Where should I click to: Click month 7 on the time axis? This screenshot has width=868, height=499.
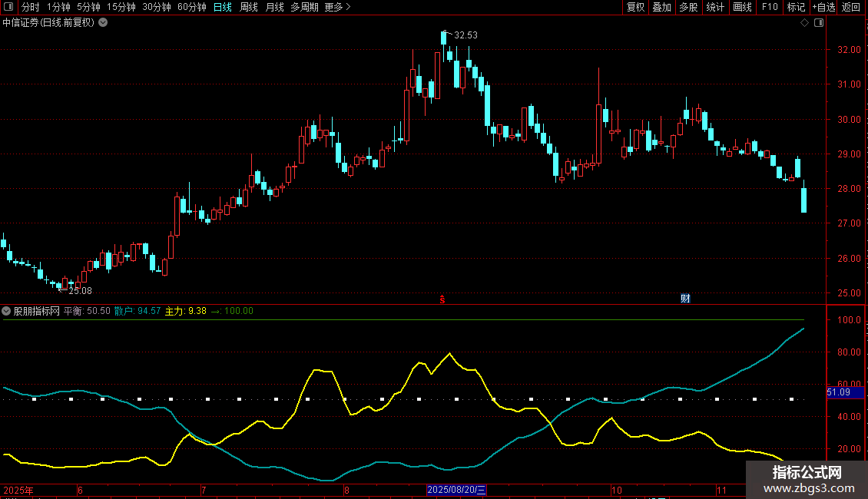point(203,490)
